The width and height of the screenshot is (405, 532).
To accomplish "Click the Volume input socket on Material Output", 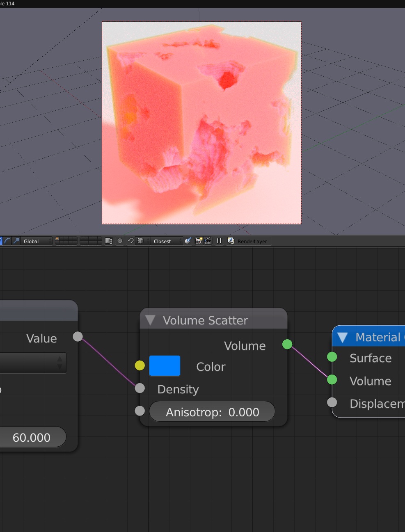I will [332, 380].
